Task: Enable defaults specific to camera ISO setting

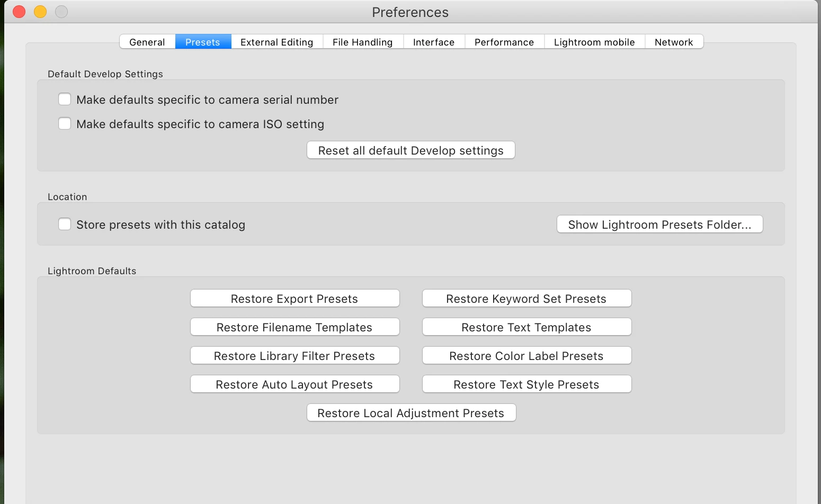Action: tap(65, 124)
